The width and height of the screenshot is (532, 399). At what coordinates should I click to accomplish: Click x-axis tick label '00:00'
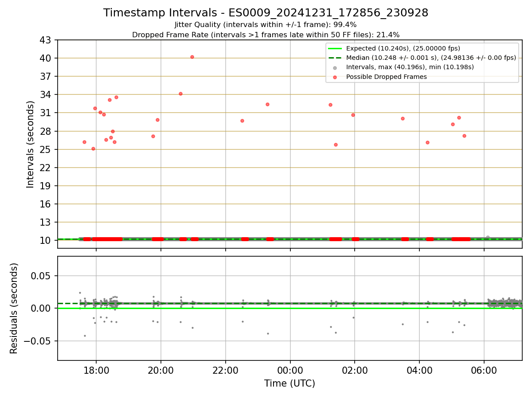[290, 370]
